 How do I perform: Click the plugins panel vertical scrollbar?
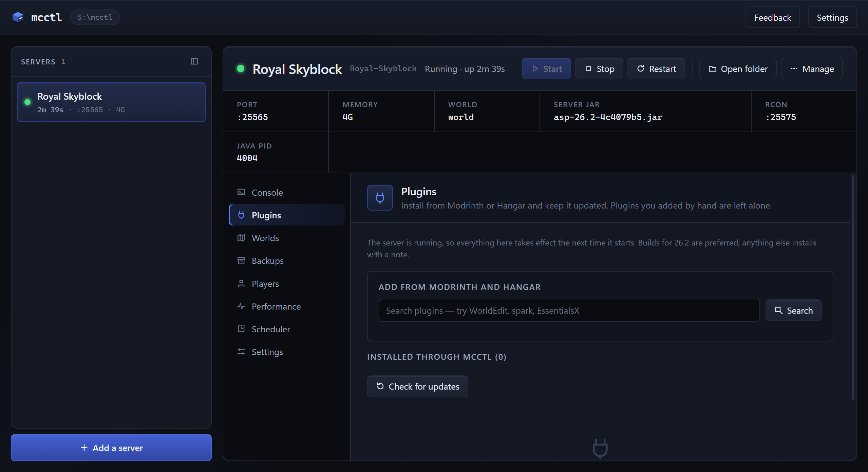coord(853,288)
